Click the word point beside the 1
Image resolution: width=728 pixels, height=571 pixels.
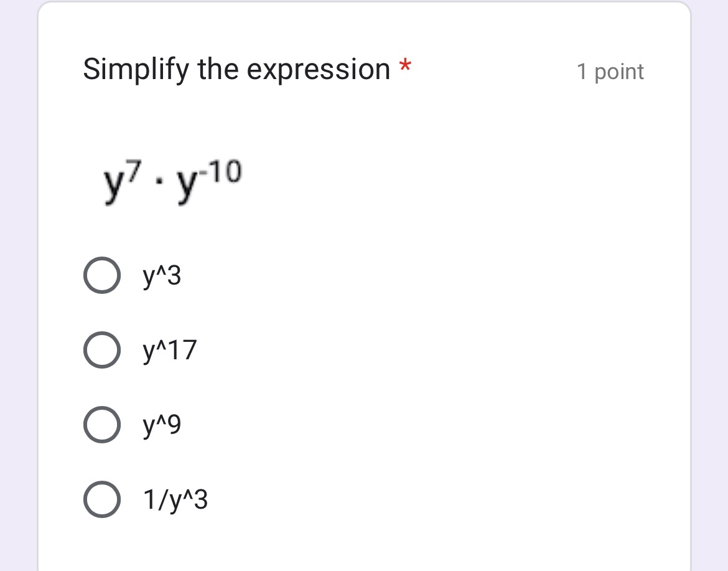pos(619,73)
